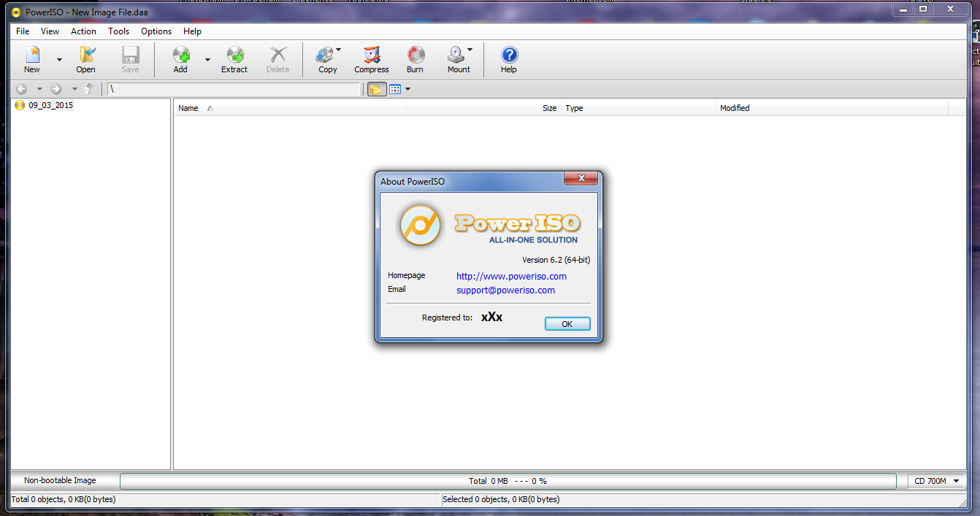Click the view mode icon
This screenshot has width=980, height=516.
(395, 89)
